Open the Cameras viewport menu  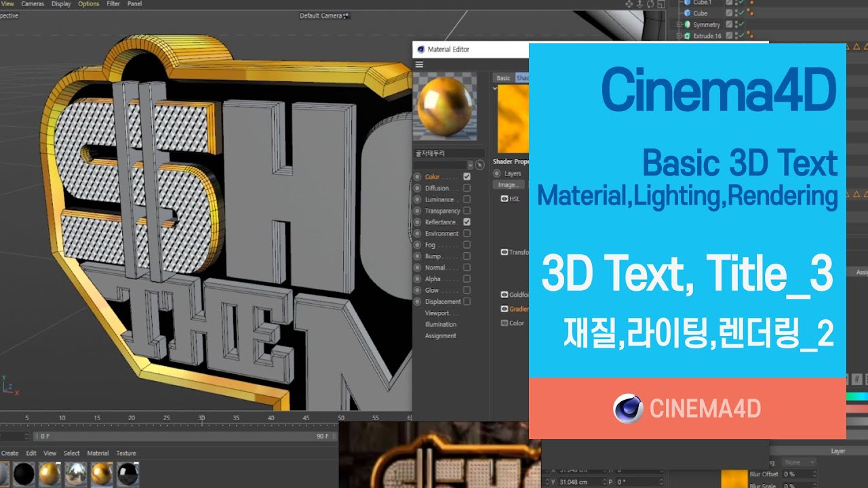pos(31,3)
